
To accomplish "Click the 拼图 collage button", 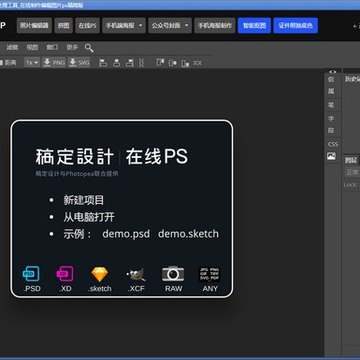I will 64,25.
